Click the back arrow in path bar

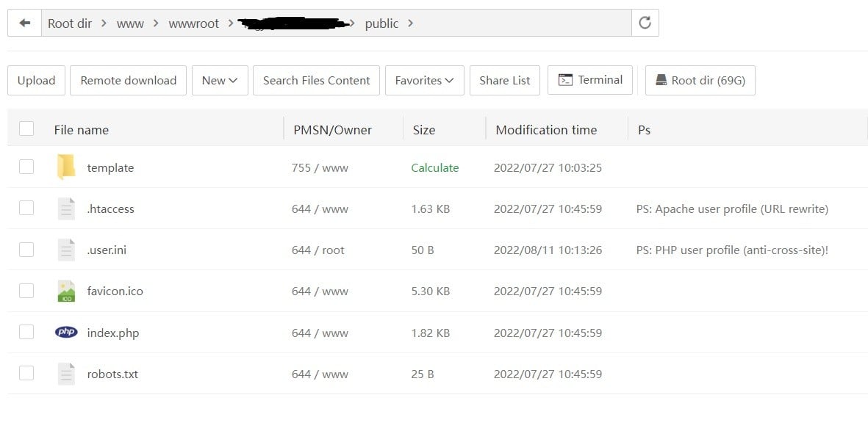[x=25, y=23]
